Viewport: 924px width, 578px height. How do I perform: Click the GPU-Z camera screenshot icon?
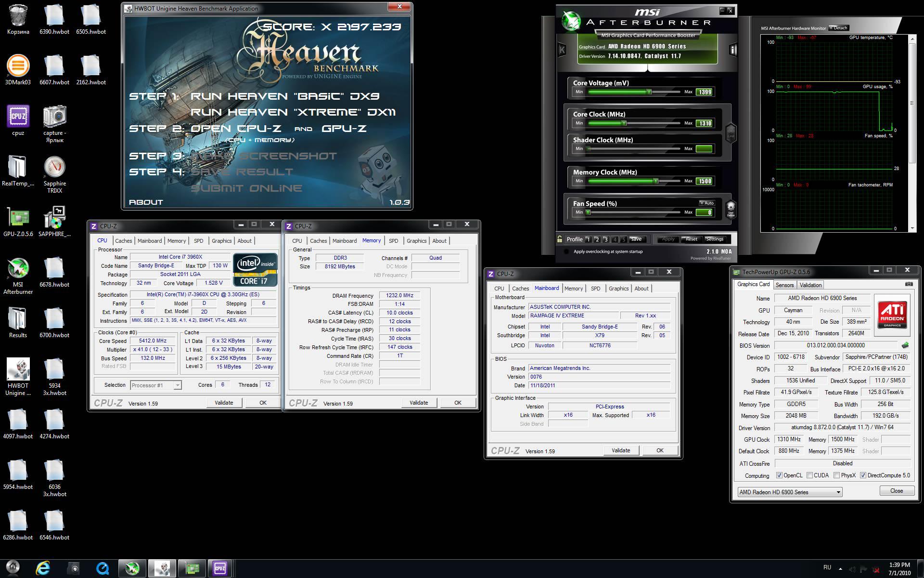tap(909, 284)
